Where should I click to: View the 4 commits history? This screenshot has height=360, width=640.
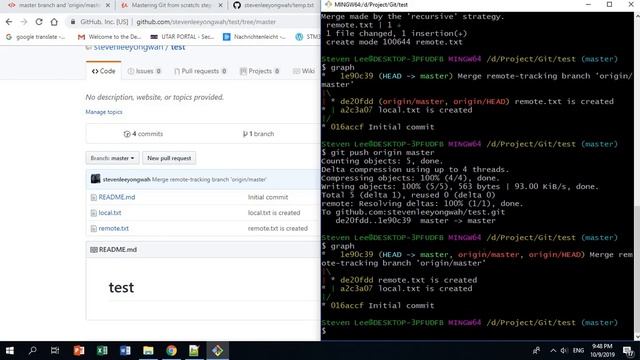click(143, 134)
